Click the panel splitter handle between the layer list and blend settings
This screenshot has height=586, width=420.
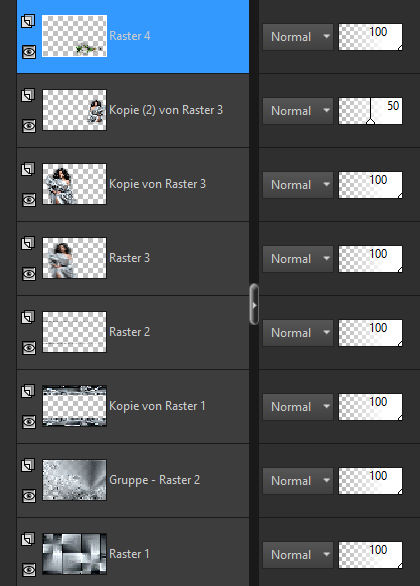(254, 304)
